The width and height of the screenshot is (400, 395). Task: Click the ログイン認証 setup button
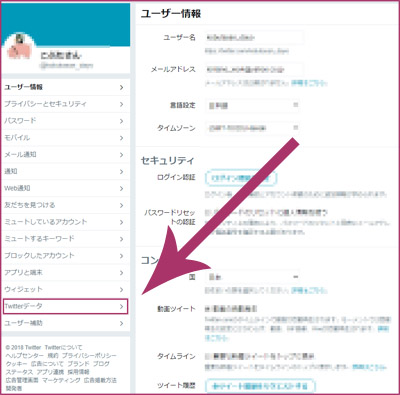coord(241,178)
